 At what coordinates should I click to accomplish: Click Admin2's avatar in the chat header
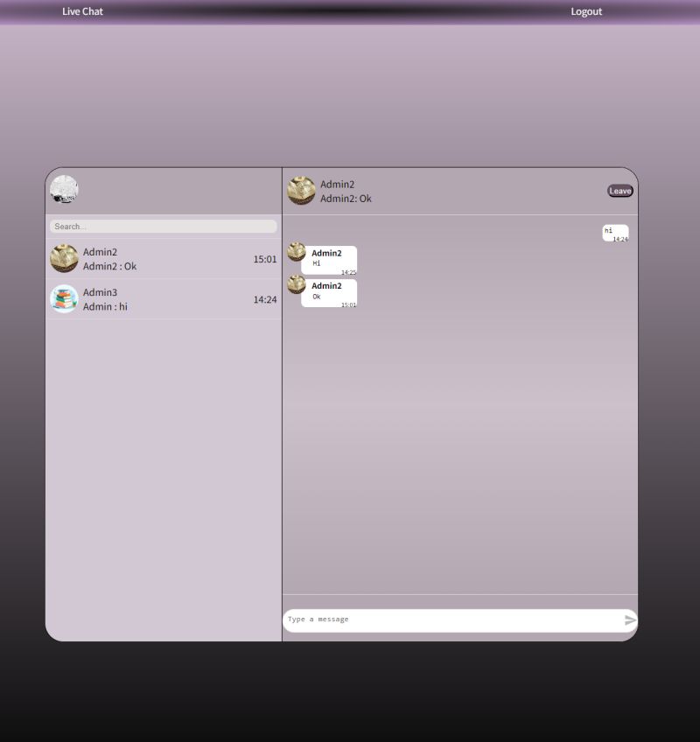(x=301, y=189)
